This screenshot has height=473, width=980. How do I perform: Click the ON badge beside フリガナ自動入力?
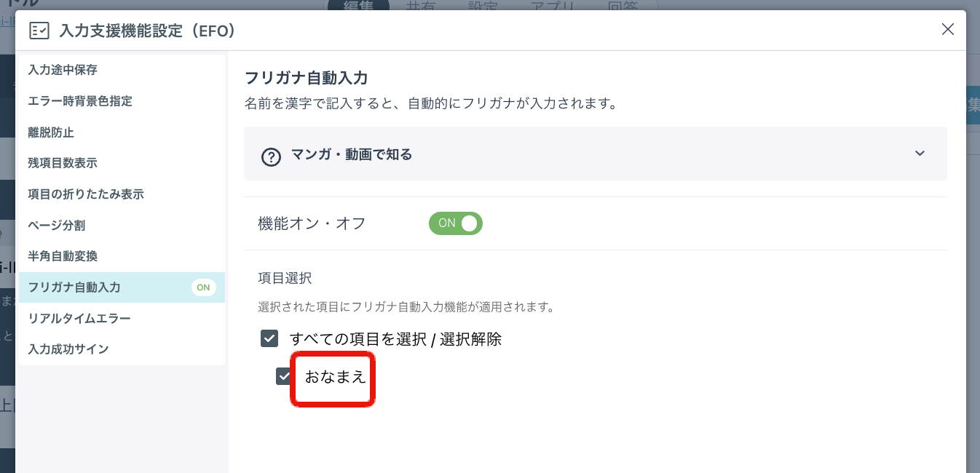pyautogui.click(x=203, y=287)
